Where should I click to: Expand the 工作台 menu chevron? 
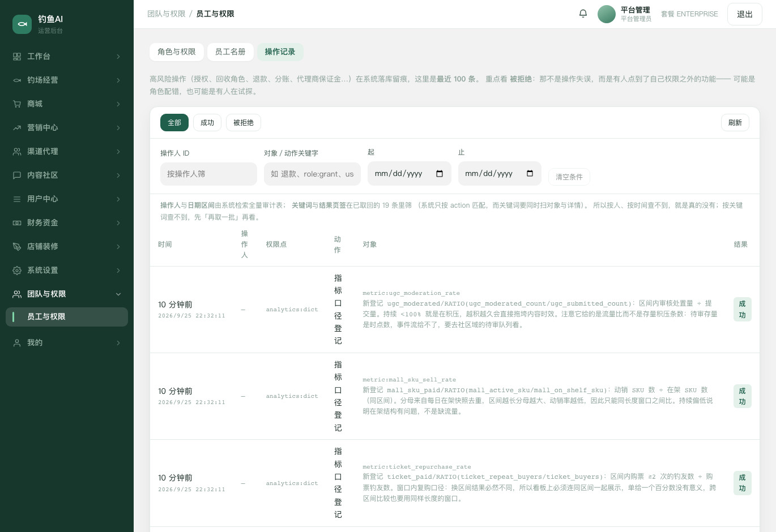coord(118,57)
